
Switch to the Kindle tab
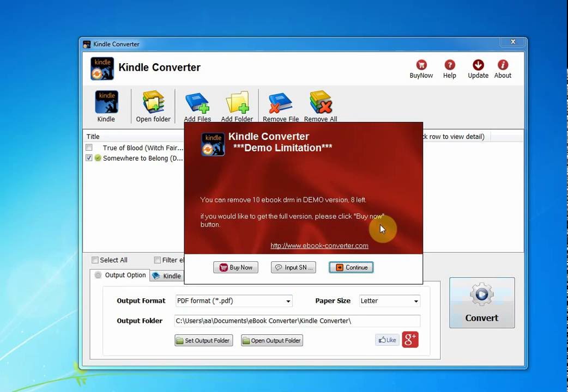(x=167, y=276)
